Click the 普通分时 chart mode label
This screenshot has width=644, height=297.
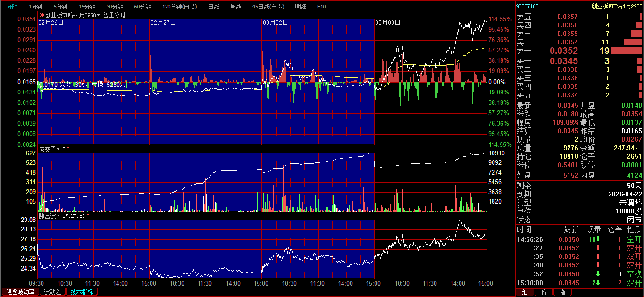coord(114,15)
